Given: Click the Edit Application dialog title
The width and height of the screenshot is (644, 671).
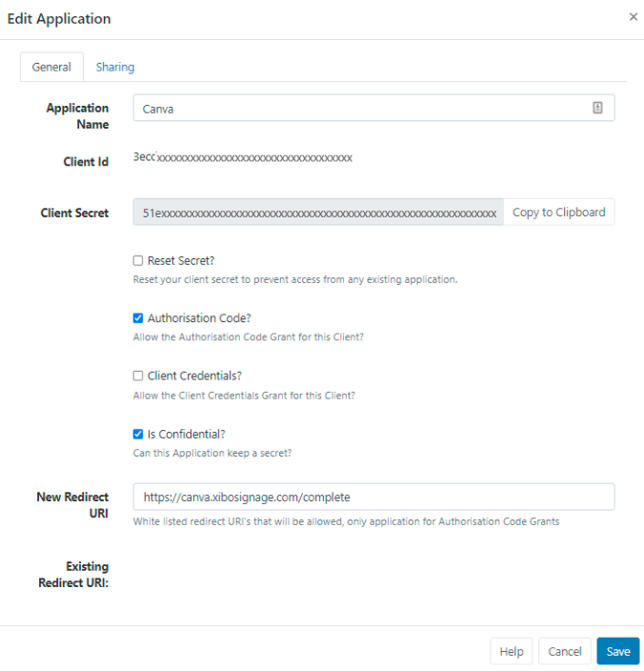Looking at the screenshot, I should (x=59, y=19).
